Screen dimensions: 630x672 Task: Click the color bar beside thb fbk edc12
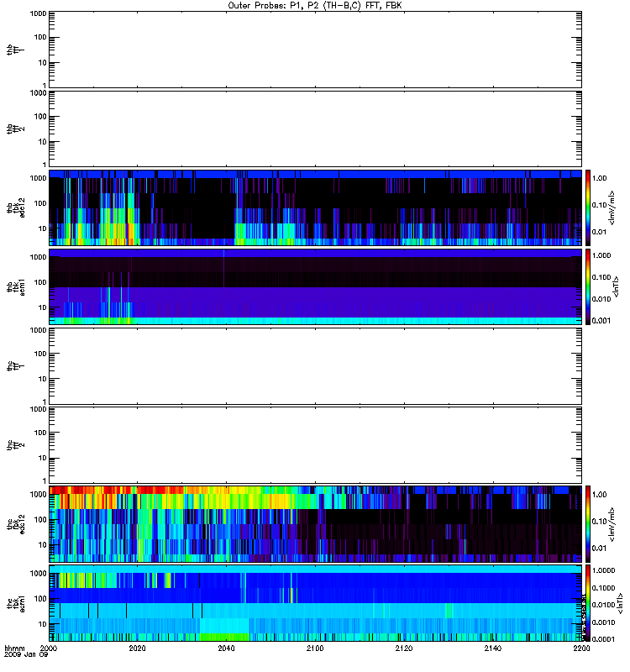click(x=587, y=207)
